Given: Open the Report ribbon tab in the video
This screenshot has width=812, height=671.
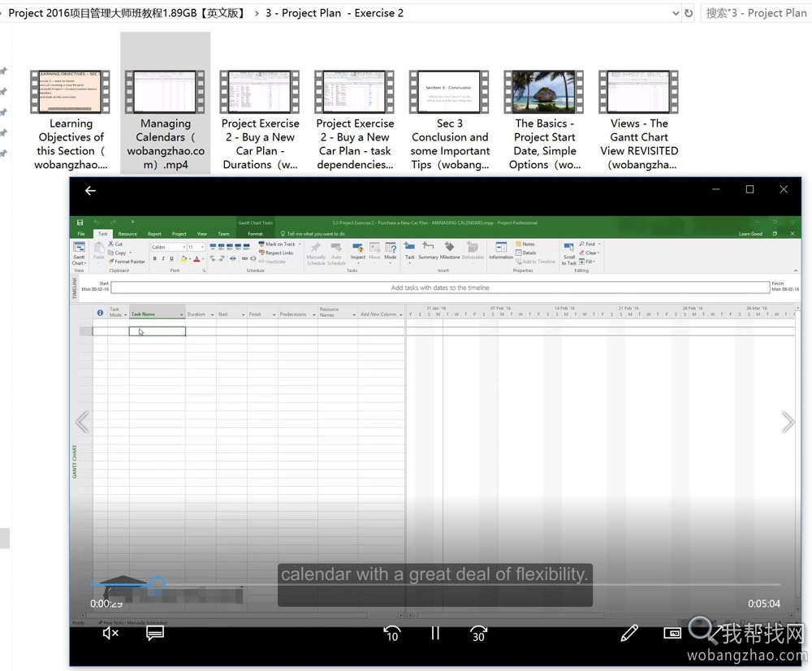Looking at the screenshot, I should point(154,234).
